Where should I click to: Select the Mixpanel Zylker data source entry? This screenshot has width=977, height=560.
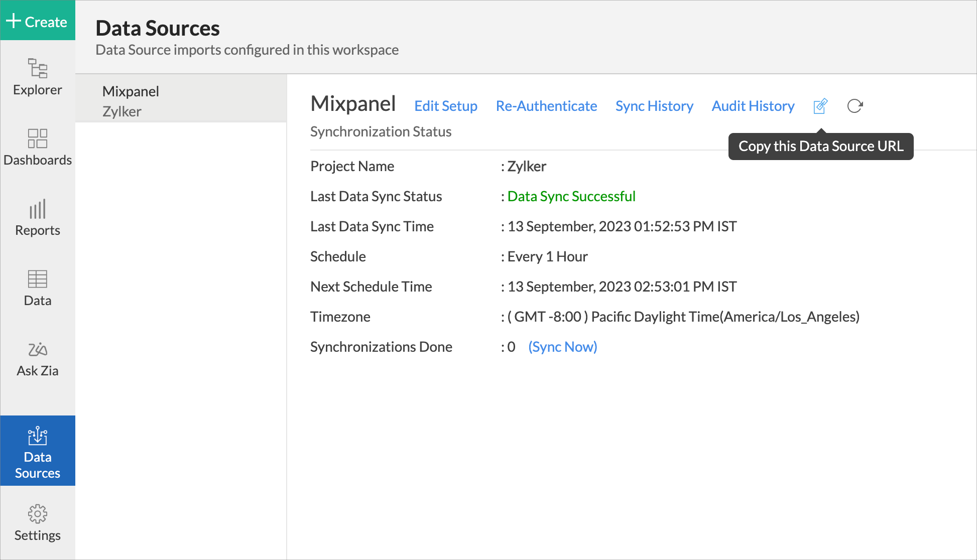click(181, 99)
